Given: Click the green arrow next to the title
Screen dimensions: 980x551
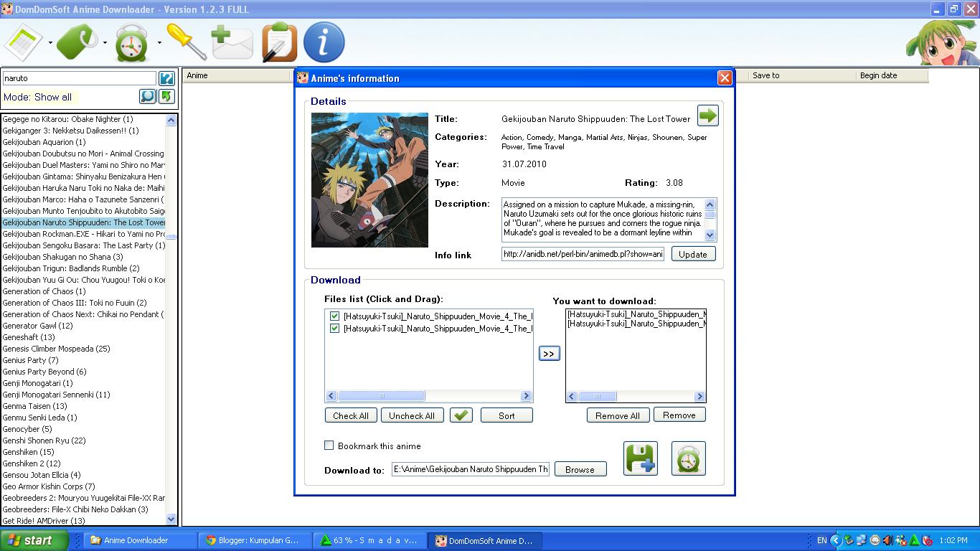Looking at the screenshot, I should click(x=707, y=116).
